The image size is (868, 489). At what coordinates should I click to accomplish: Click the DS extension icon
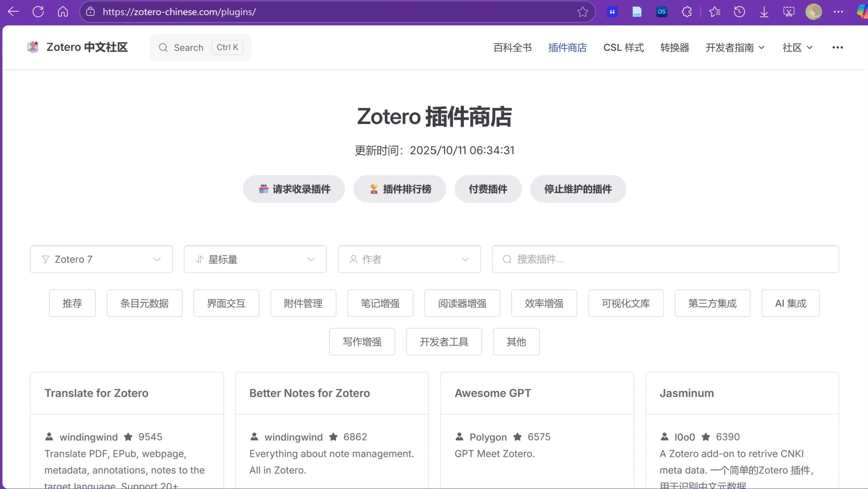pos(662,12)
